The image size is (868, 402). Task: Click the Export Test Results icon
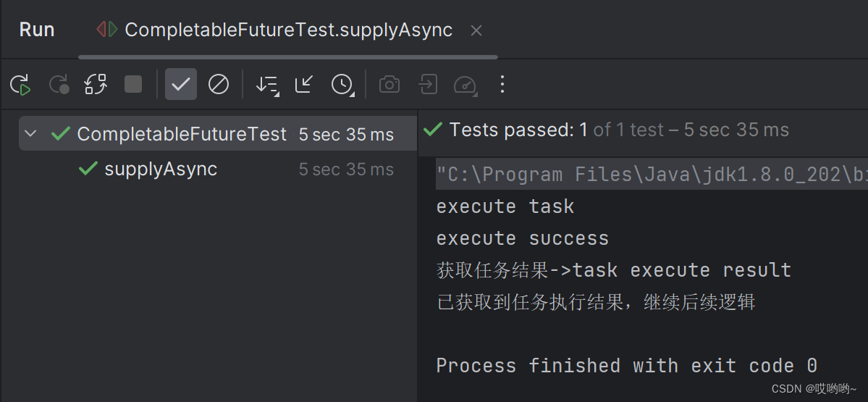pyautogui.click(x=428, y=85)
